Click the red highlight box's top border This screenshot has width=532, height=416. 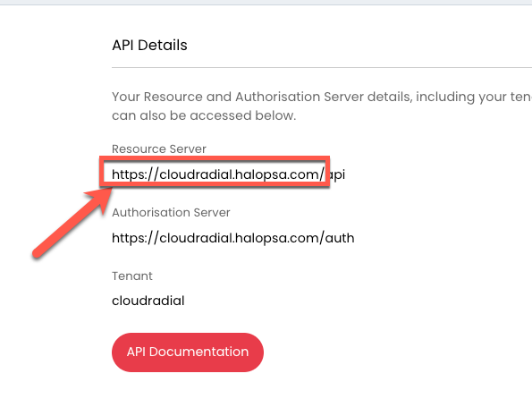point(215,158)
